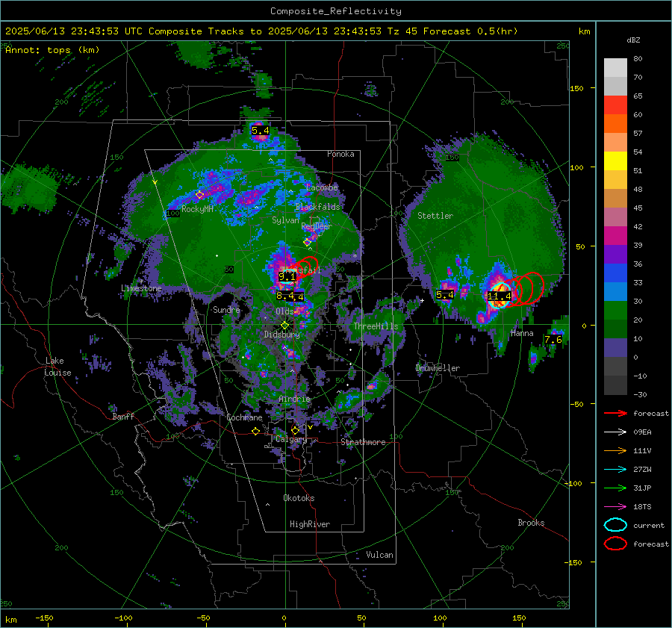
Task: Click the red swatch between 65 and 60
Action: (x=615, y=105)
